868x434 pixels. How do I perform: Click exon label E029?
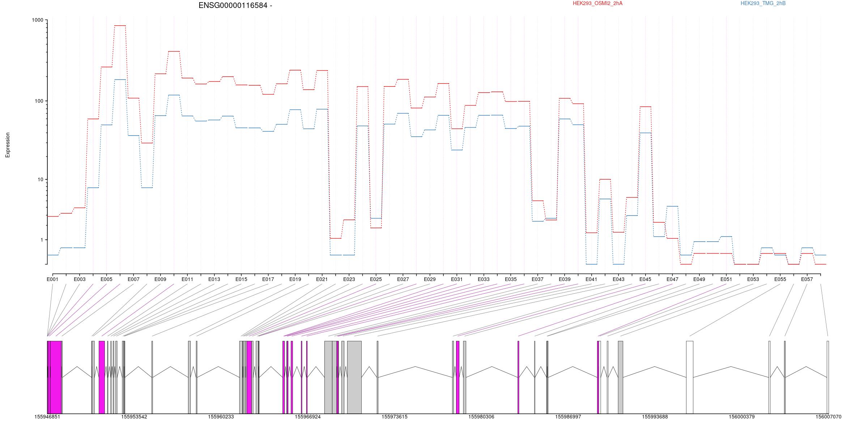pos(430,279)
